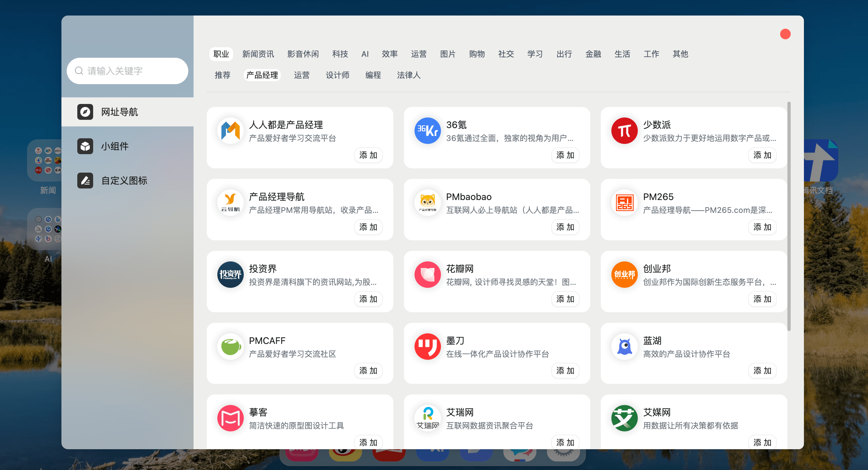Select the 职业 category tab
The image size is (868, 470).
[221, 54]
